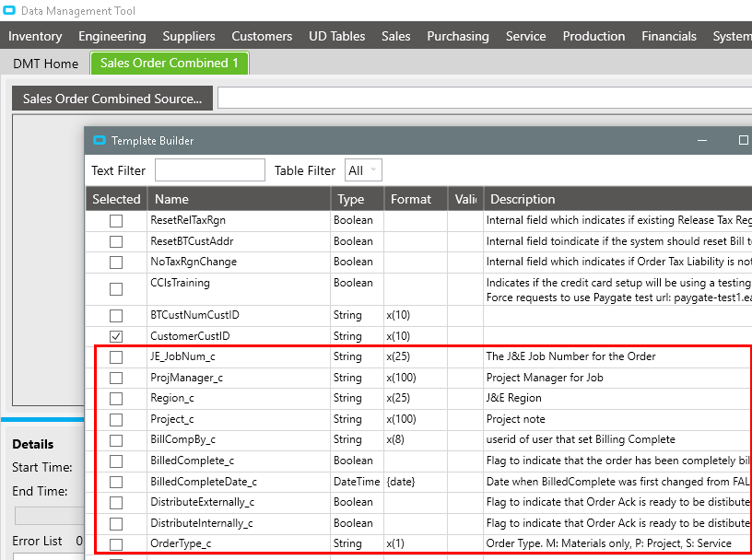The width and height of the screenshot is (752, 560).
Task: Maximize the Template Builder window
Action: coord(744,140)
